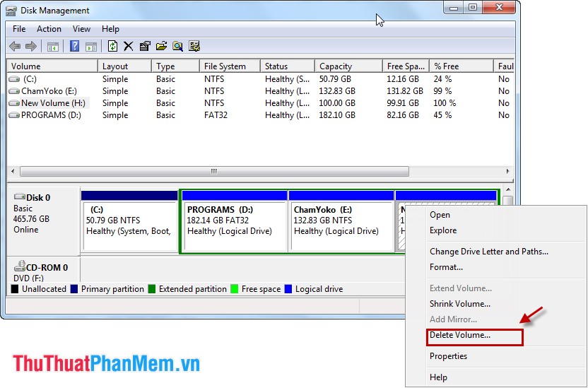Screen dimensions: 588x388
Task: Click the Properties icon in the toolbar
Action: (x=145, y=46)
